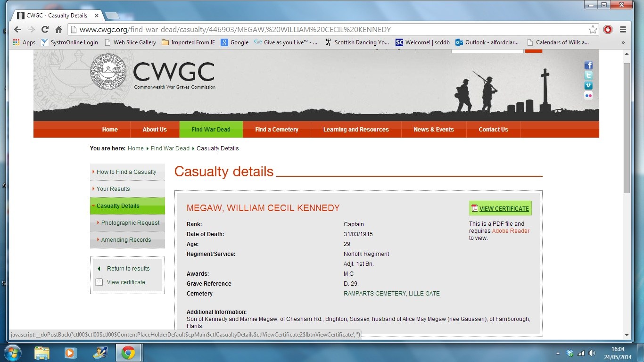Open the Find a Cemetery menu
The image size is (644, 362).
click(277, 130)
